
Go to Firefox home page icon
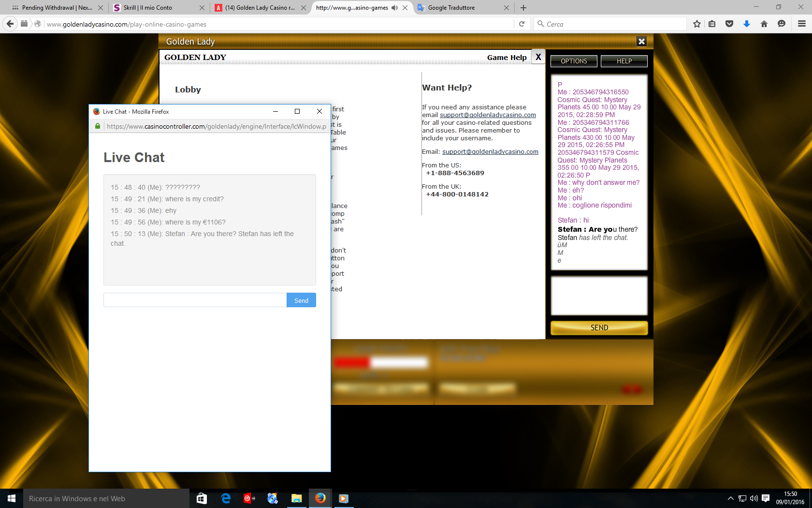click(x=764, y=24)
